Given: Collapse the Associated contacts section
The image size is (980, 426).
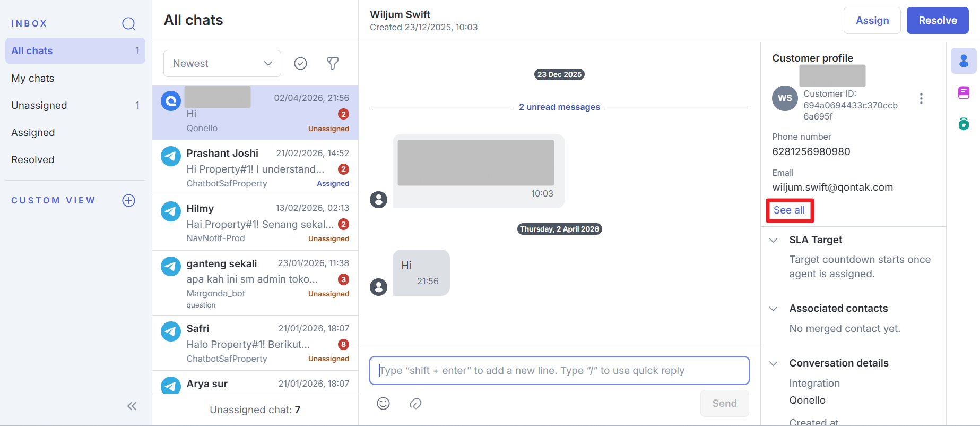Looking at the screenshot, I should (x=774, y=309).
